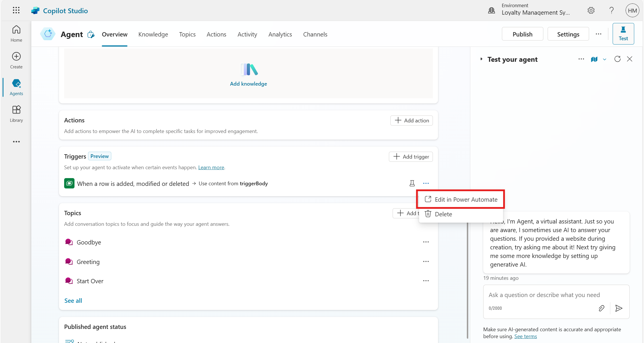The image size is (644, 343).
Task: Expand the Test your agent triangle
Action: point(481,59)
